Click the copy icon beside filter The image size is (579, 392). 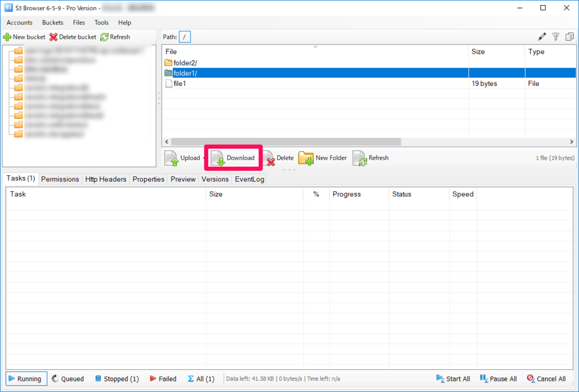(570, 37)
